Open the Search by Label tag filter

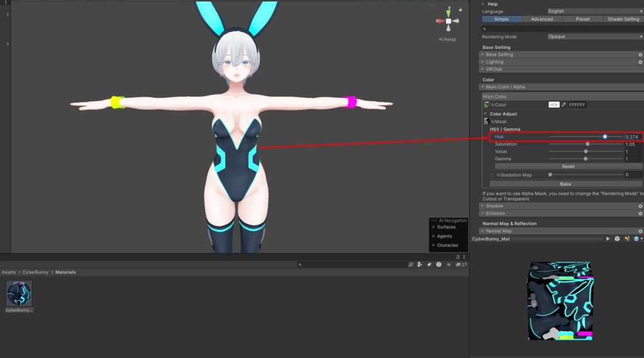(x=429, y=264)
